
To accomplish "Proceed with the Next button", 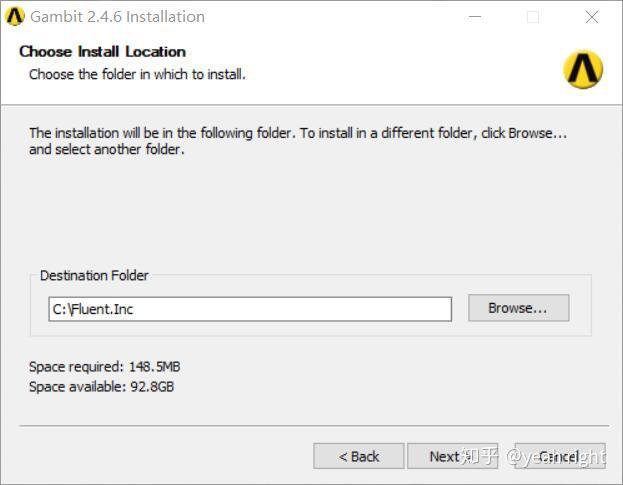I will tap(446, 456).
